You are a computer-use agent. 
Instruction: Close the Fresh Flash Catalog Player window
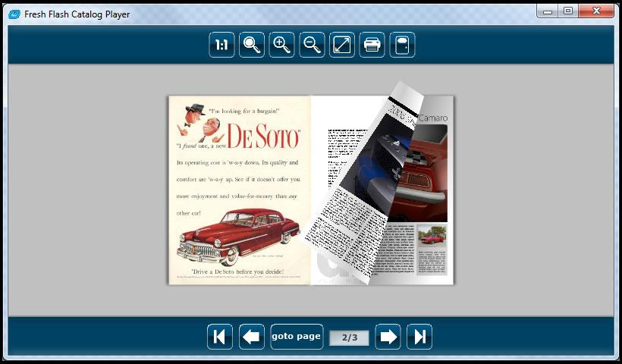click(595, 11)
